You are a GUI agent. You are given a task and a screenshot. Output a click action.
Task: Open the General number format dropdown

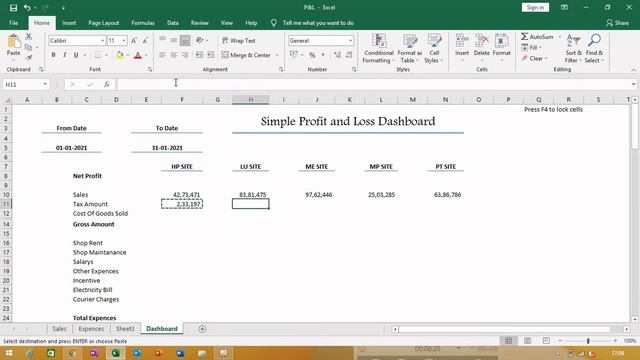pos(350,41)
